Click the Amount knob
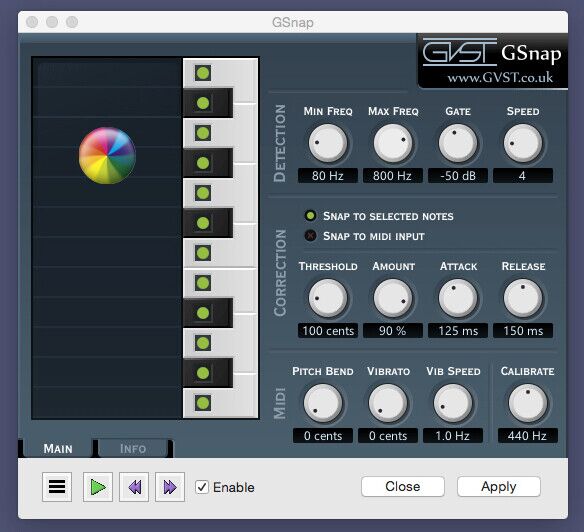Image resolution: width=584 pixels, height=532 pixels. tap(393, 298)
